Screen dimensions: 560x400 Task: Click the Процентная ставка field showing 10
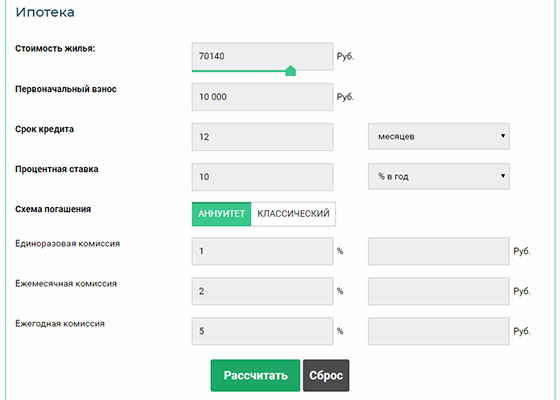click(x=262, y=177)
